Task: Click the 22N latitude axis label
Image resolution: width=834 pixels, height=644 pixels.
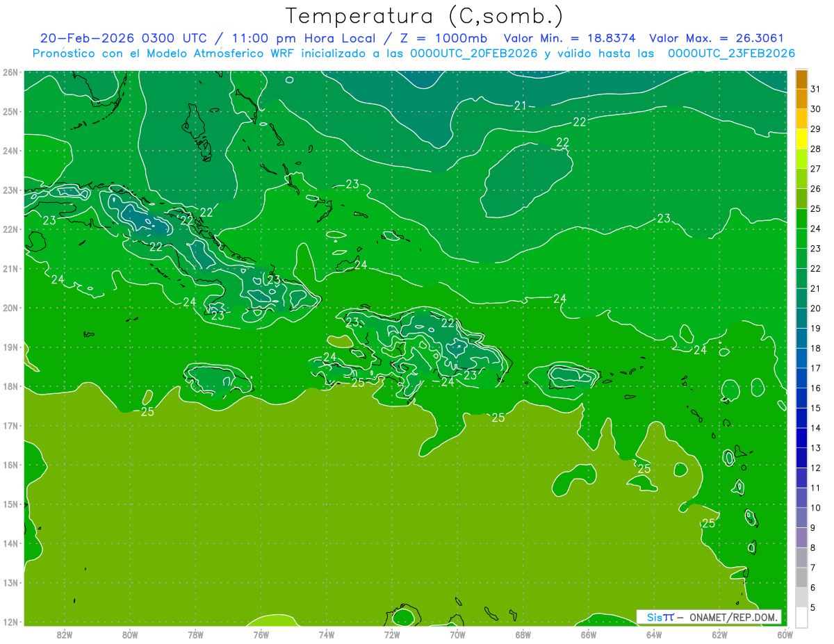Action: click(10, 229)
